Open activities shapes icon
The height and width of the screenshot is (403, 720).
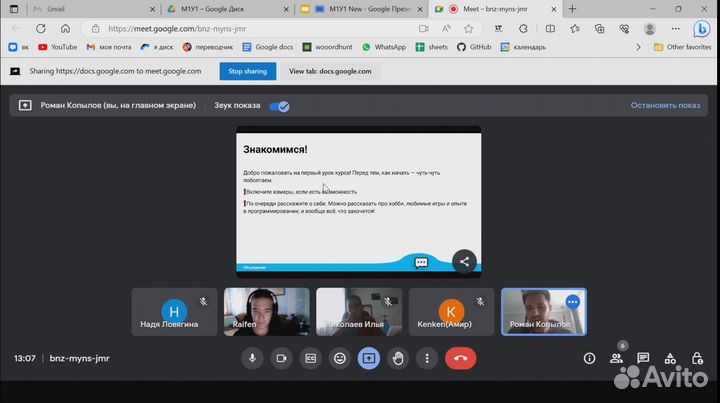point(670,358)
